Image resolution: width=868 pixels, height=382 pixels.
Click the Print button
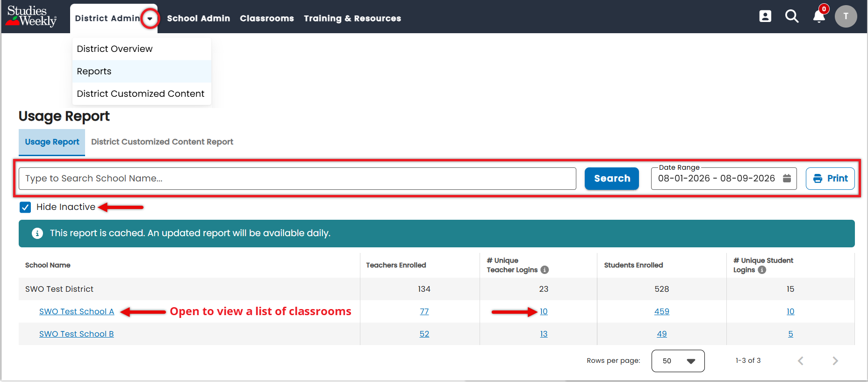830,179
